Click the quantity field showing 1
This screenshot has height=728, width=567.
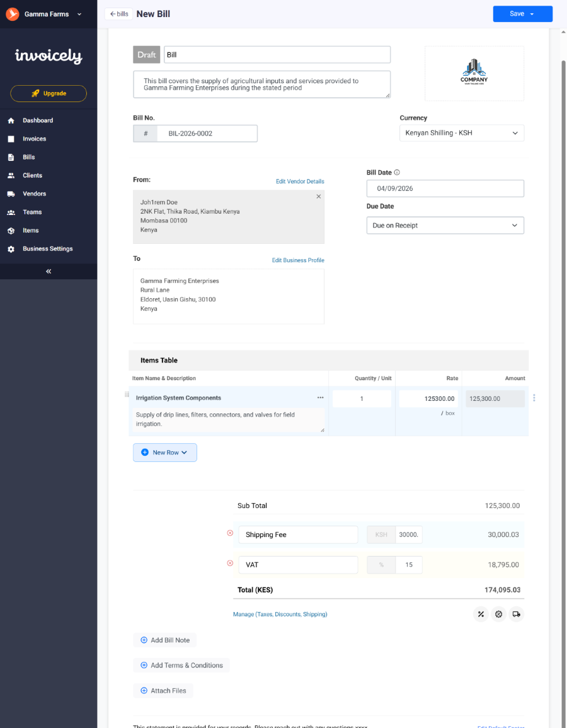click(362, 399)
